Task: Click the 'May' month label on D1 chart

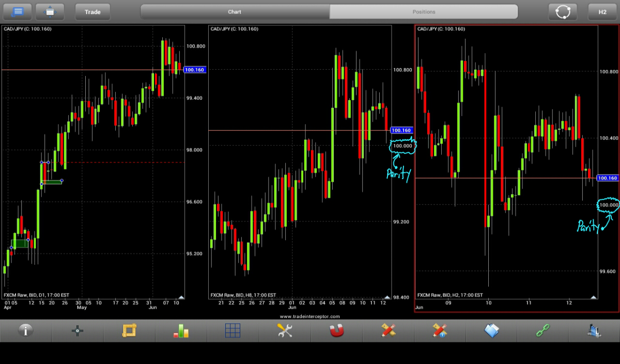Action: click(82, 308)
